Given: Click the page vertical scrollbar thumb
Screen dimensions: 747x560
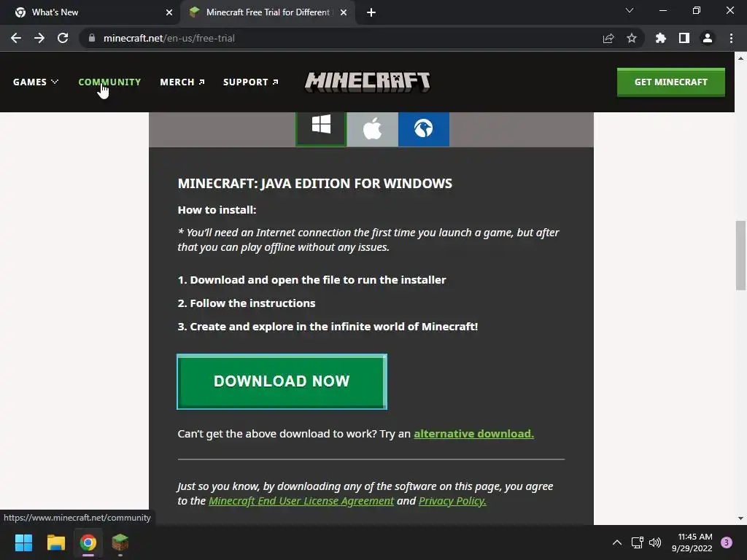Looking at the screenshot, I should coord(740,255).
